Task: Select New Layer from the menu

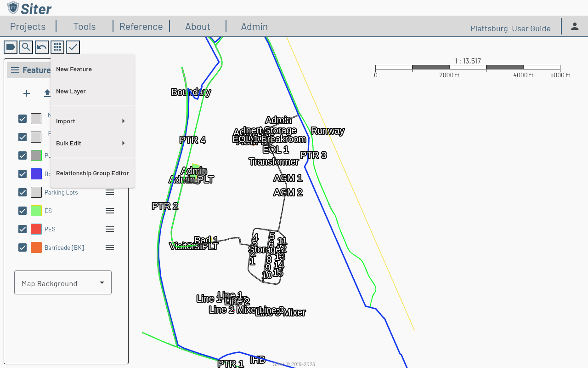Action: [x=92, y=91]
